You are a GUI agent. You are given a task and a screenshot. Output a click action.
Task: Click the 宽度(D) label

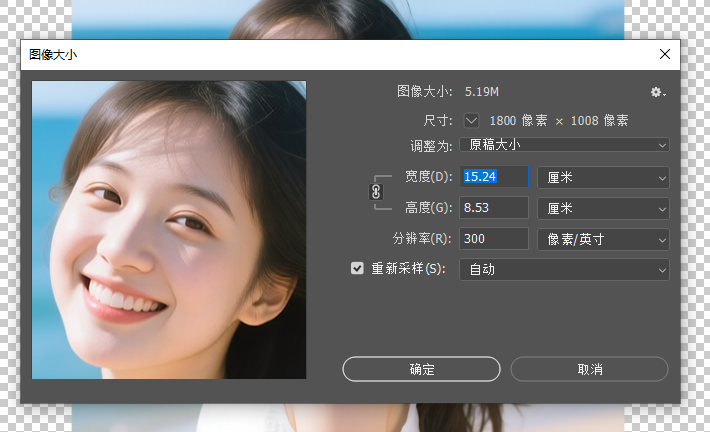(428, 177)
